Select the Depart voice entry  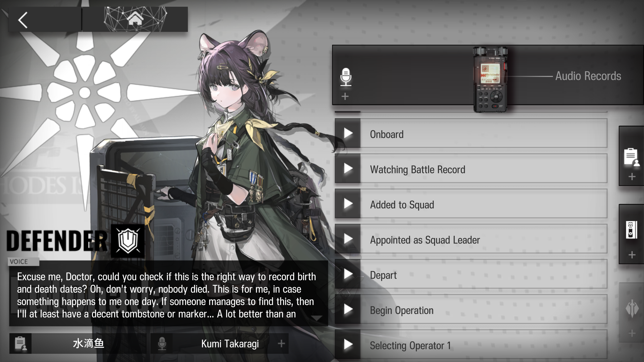click(x=471, y=274)
